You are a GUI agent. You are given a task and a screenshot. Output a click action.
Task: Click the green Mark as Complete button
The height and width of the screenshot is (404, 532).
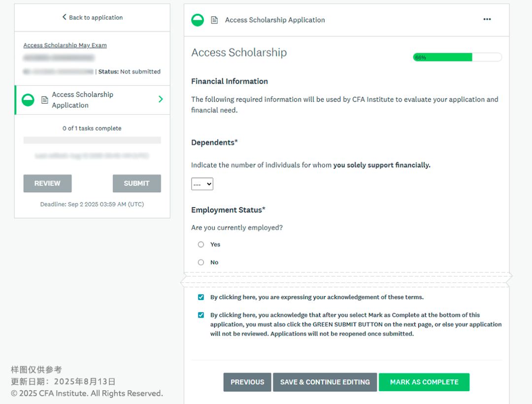pyautogui.click(x=424, y=382)
